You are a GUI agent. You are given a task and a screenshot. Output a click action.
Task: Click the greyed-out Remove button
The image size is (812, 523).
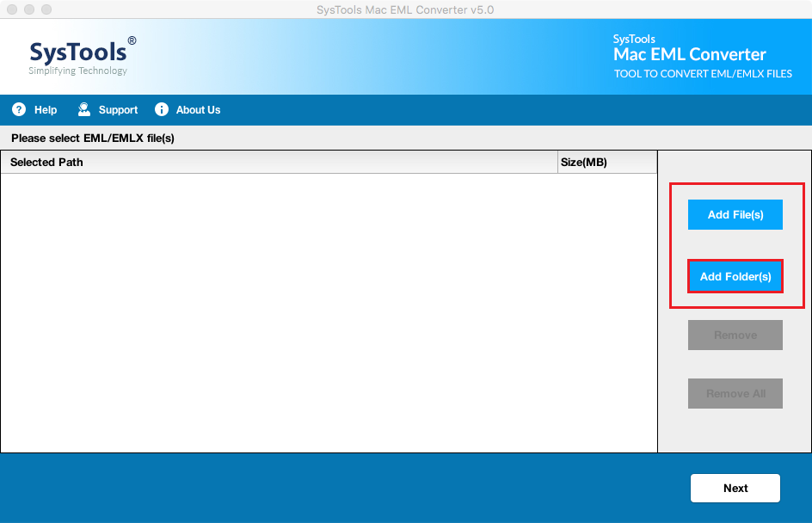(x=735, y=335)
